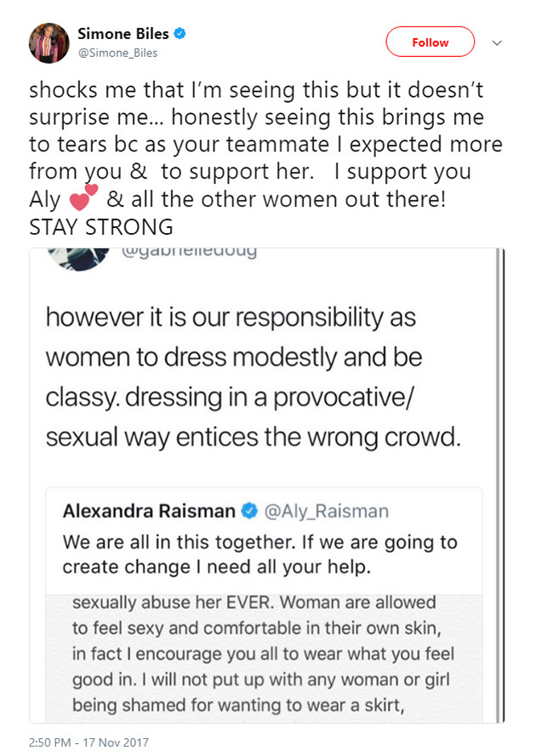Select the Alexandra Raisman name in quoted tweet
Image resolution: width=536 pixels, height=756 pixels.
tap(150, 510)
